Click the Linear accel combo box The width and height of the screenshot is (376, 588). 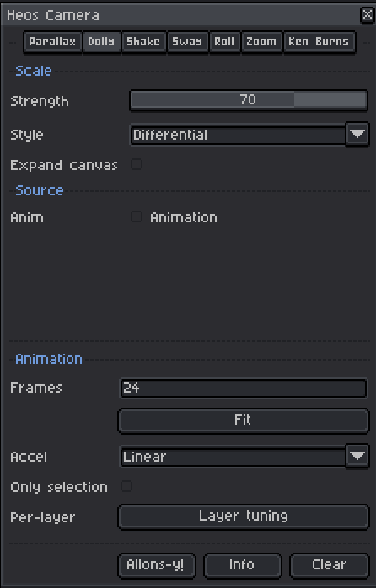[233, 457]
